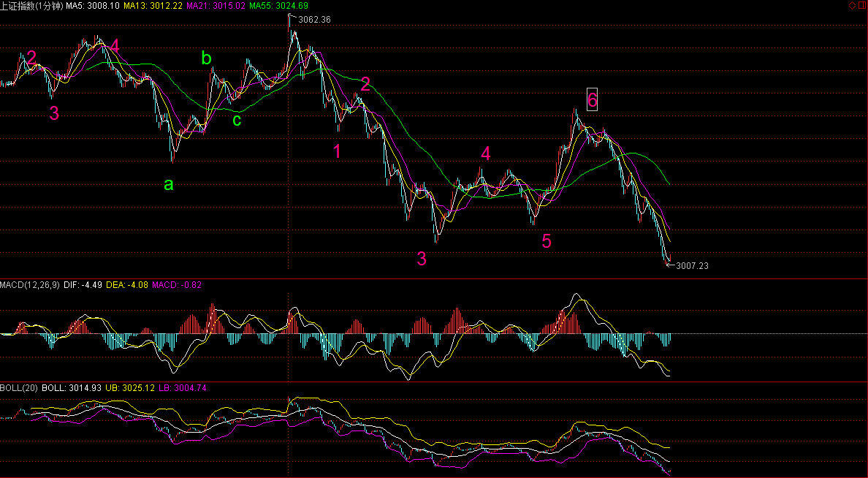Screen dimensions: 868x478
Task: Click the magenta LB: 3004.74 value
Action: tap(183, 388)
